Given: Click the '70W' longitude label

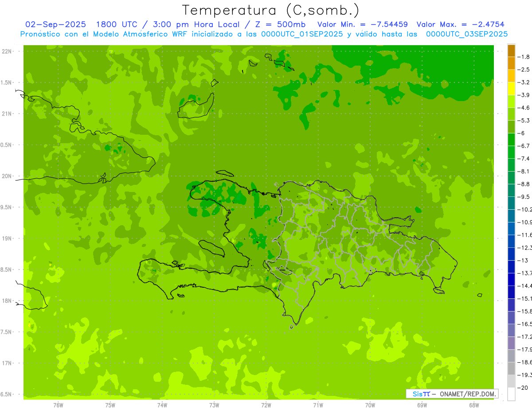Looking at the screenshot, I should coord(370,405).
